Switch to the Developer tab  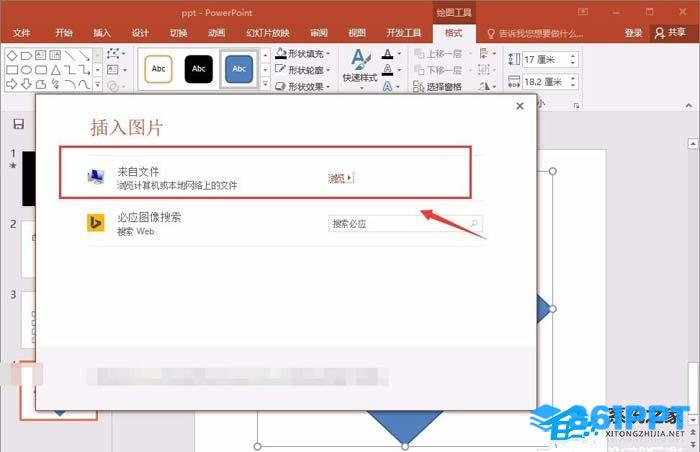(404, 33)
